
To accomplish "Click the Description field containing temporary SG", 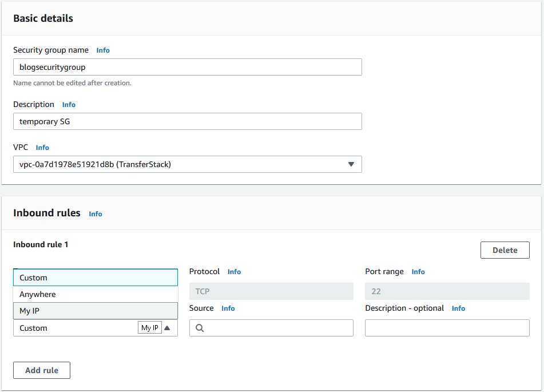I will [x=188, y=121].
